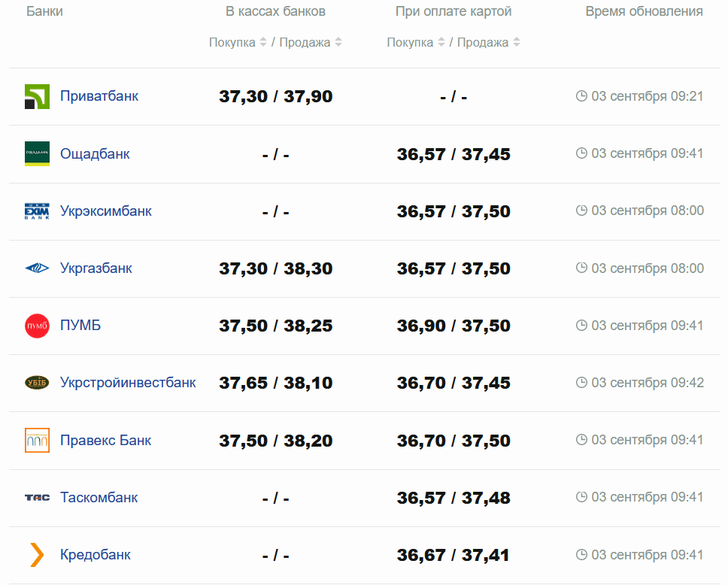Click the Ukreximbank EXIM logo
Image resolution: width=728 pixels, height=585 pixels.
pyautogui.click(x=37, y=211)
